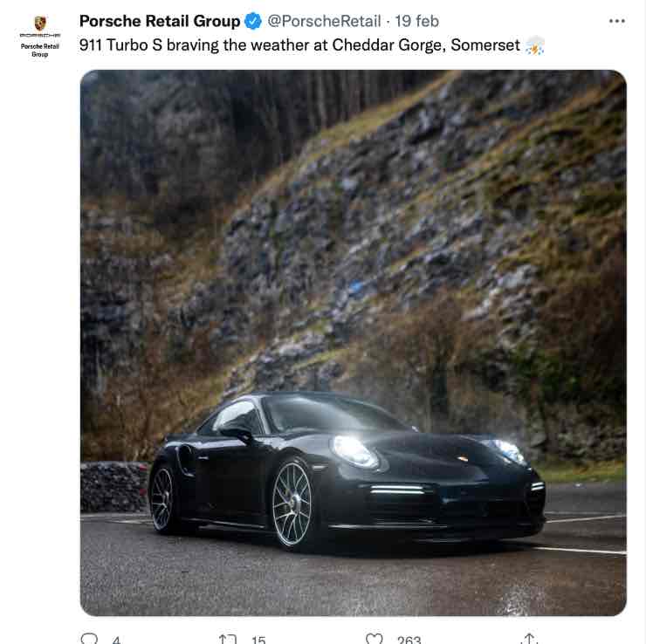Screen dimensions: 646x644
Task: Click the reply speech bubble icon
Action: [89, 639]
